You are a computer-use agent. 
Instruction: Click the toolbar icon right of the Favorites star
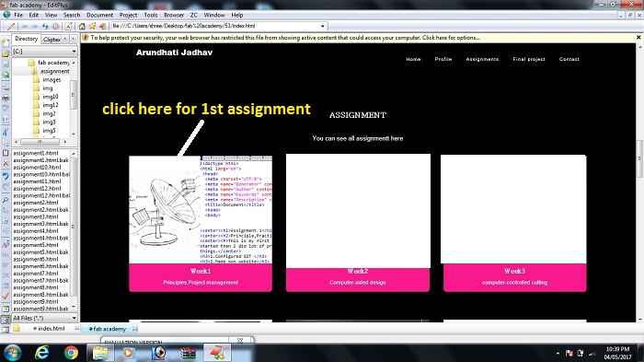[x=103, y=26]
